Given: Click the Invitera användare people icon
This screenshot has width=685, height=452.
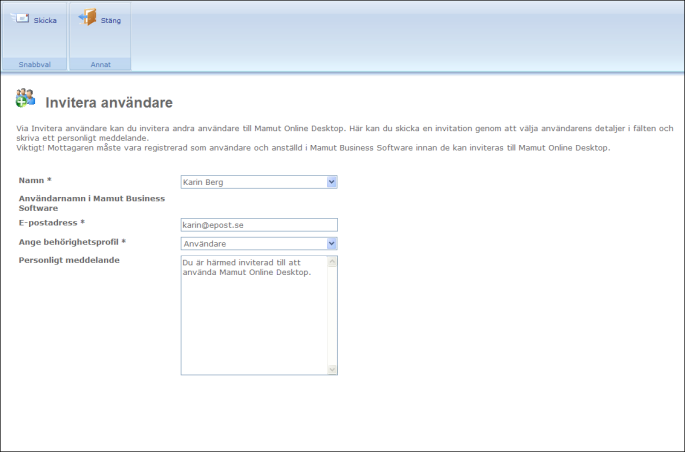Looking at the screenshot, I should (25, 98).
